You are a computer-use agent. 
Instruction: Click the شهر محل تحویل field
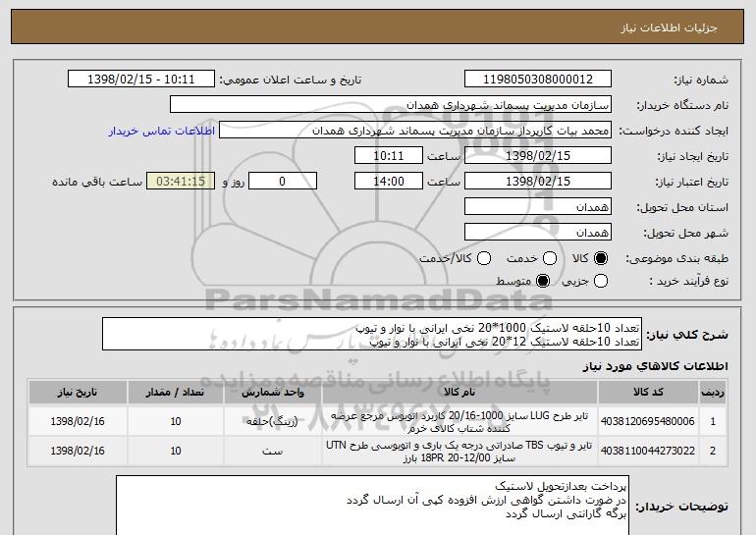[x=538, y=233]
